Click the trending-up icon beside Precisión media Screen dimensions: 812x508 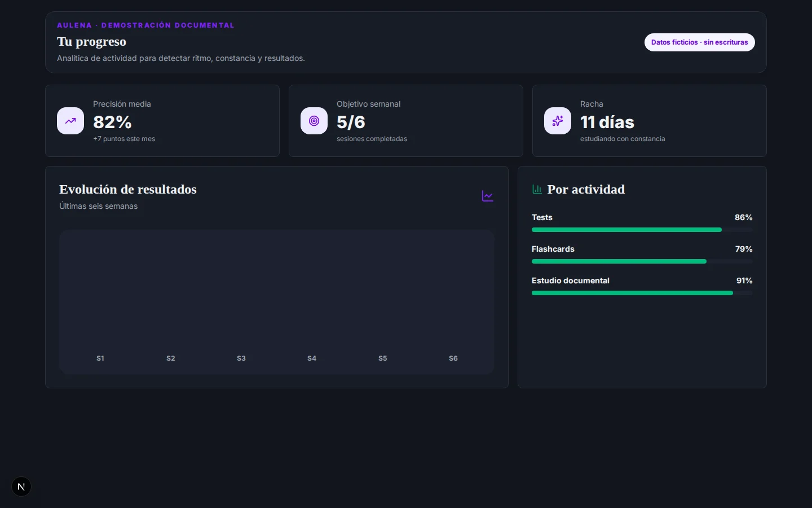(x=70, y=121)
